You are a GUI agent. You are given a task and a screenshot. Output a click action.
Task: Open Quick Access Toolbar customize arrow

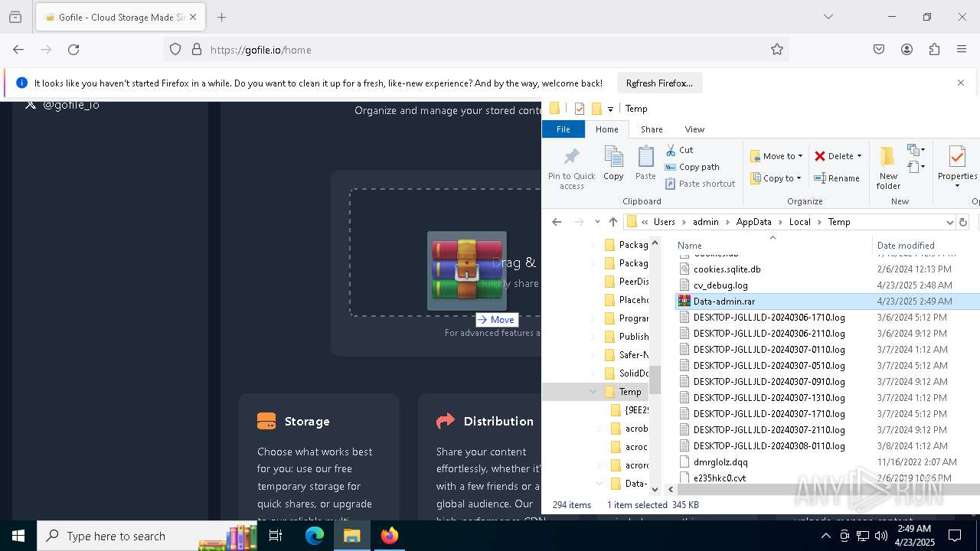pos(610,109)
